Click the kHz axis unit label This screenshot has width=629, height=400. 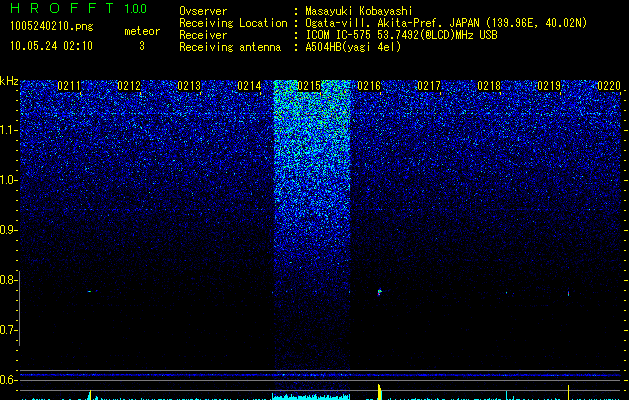tap(9, 81)
